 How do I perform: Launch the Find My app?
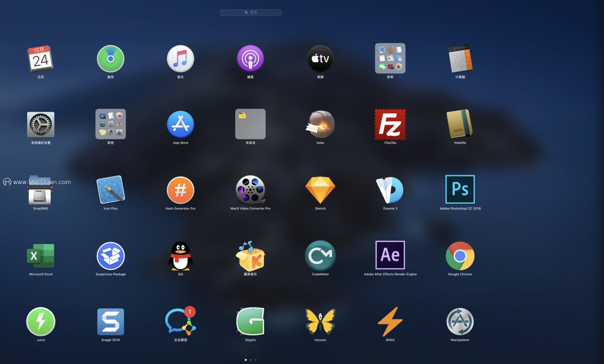point(110,59)
